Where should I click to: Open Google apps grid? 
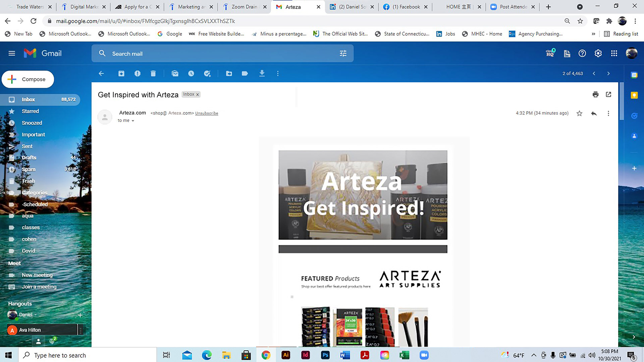coord(614,53)
